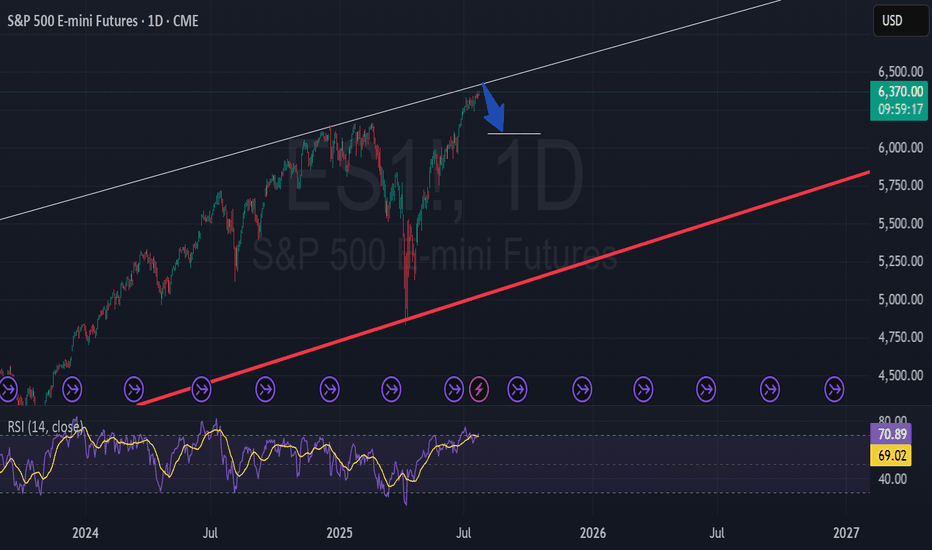Open the USD currency selector

(900, 21)
